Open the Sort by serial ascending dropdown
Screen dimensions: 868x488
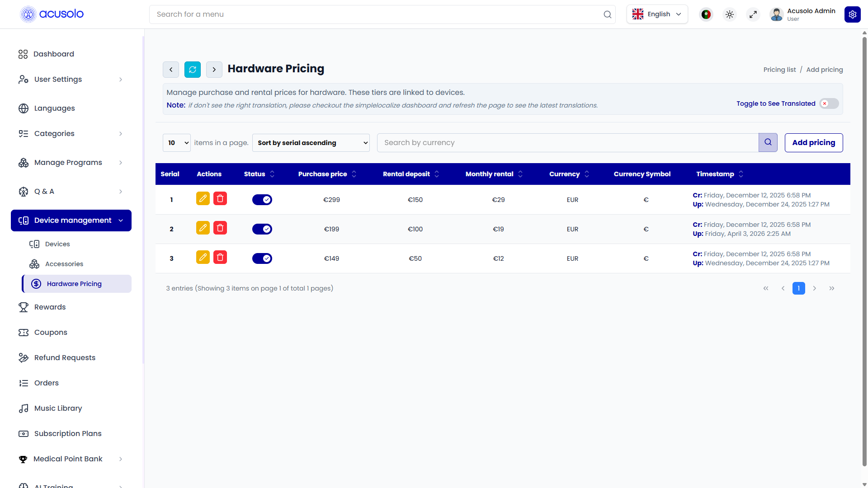(311, 143)
